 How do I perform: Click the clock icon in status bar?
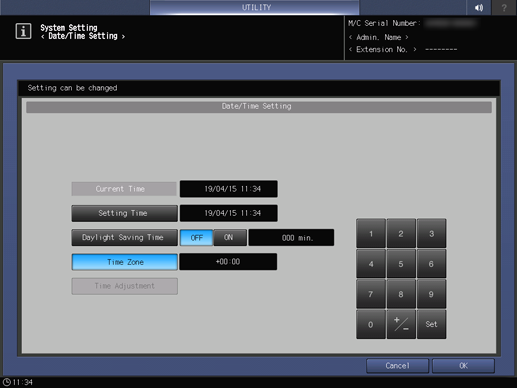(7, 382)
